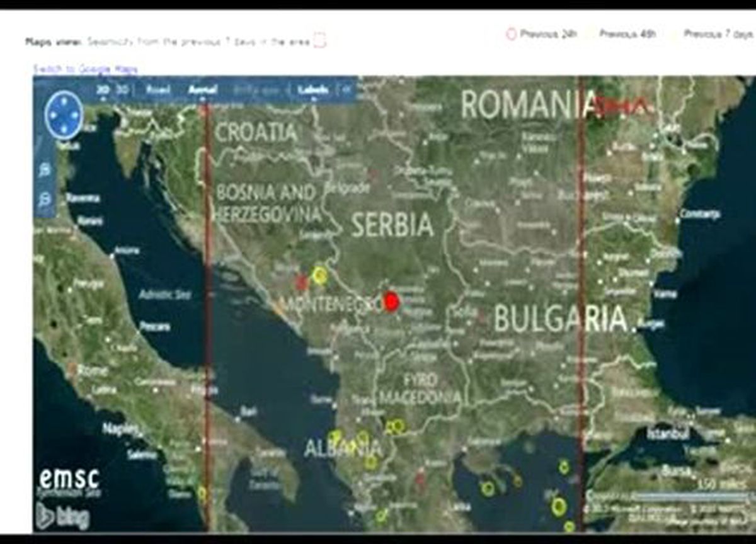Click the emsc logo on the map
This screenshot has height=544, width=756.
click(x=69, y=480)
